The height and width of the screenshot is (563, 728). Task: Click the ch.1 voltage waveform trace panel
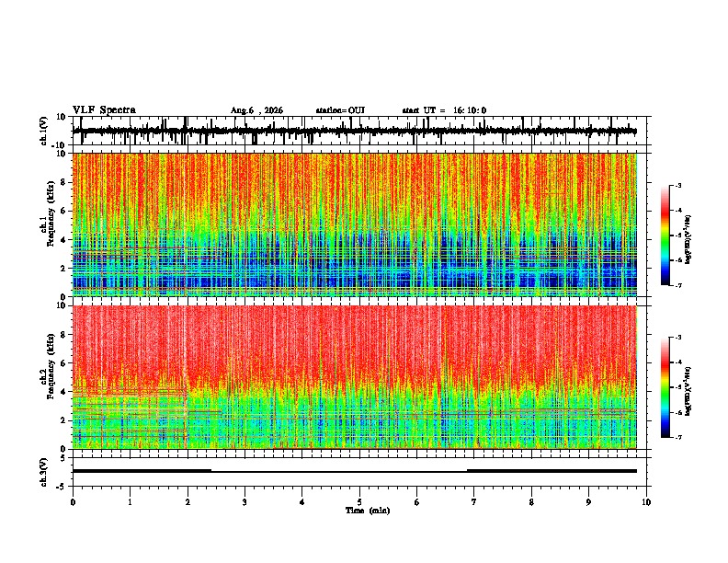(x=359, y=131)
